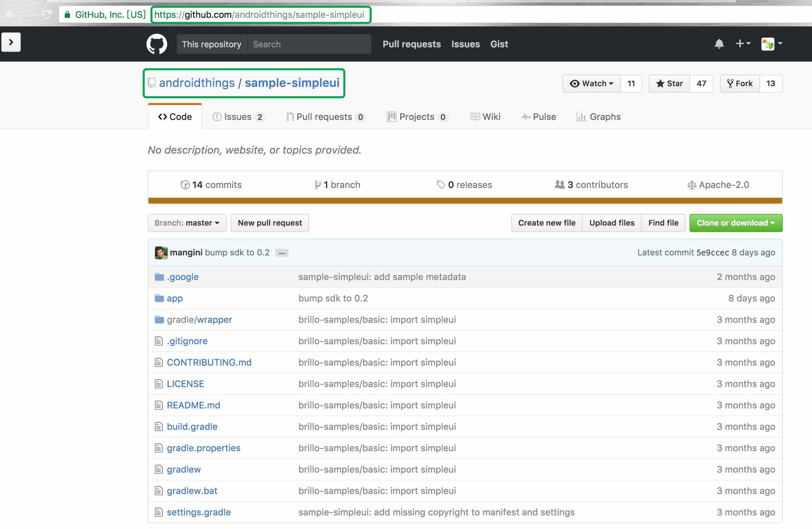View the 14 commits history
The width and height of the screenshot is (812, 529).
coord(211,185)
